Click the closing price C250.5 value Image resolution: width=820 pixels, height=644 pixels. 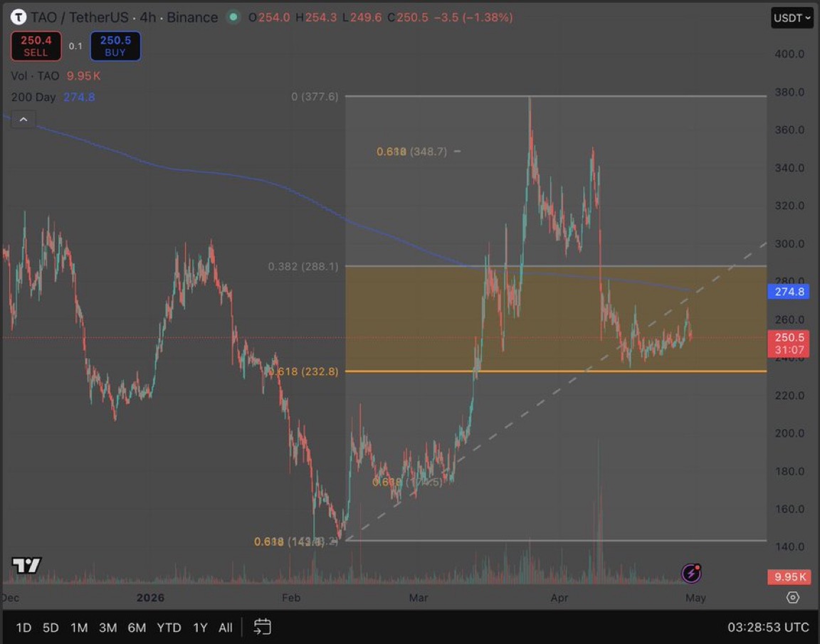(407, 17)
